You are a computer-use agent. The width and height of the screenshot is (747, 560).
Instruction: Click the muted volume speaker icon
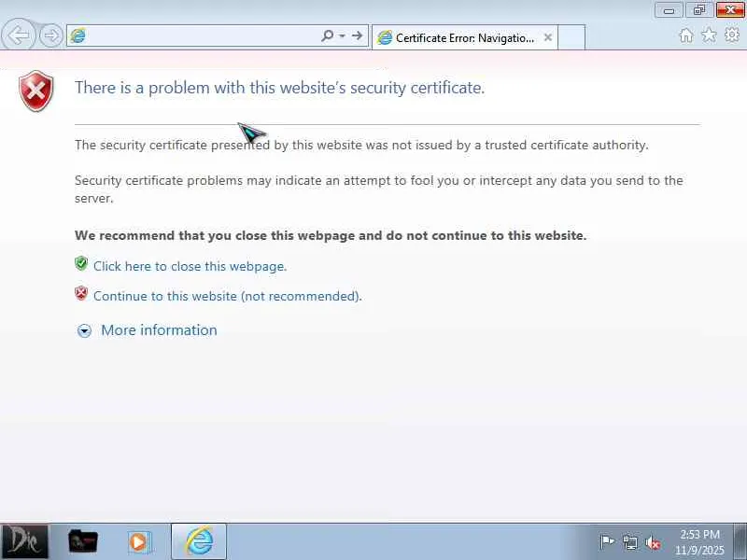pyautogui.click(x=653, y=542)
